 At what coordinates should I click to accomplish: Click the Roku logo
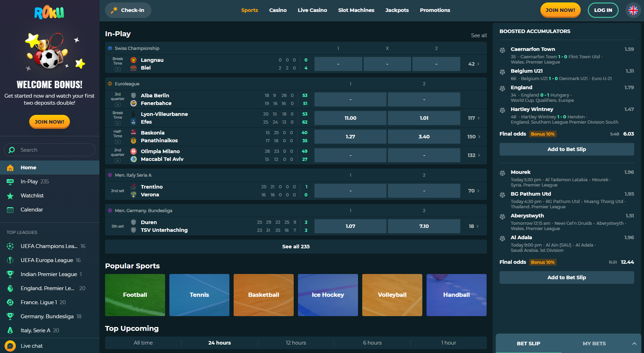pyautogui.click(x=49, y=13)
